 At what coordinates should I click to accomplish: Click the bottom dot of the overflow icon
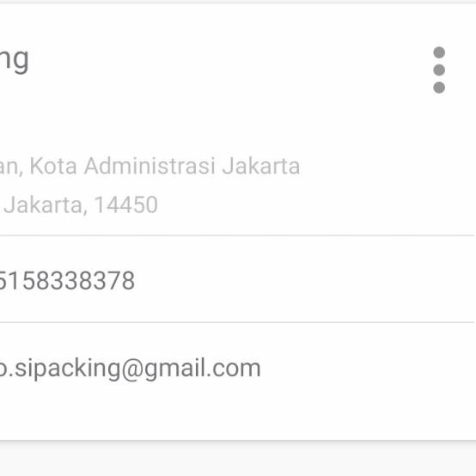click(x=439, y=88)
